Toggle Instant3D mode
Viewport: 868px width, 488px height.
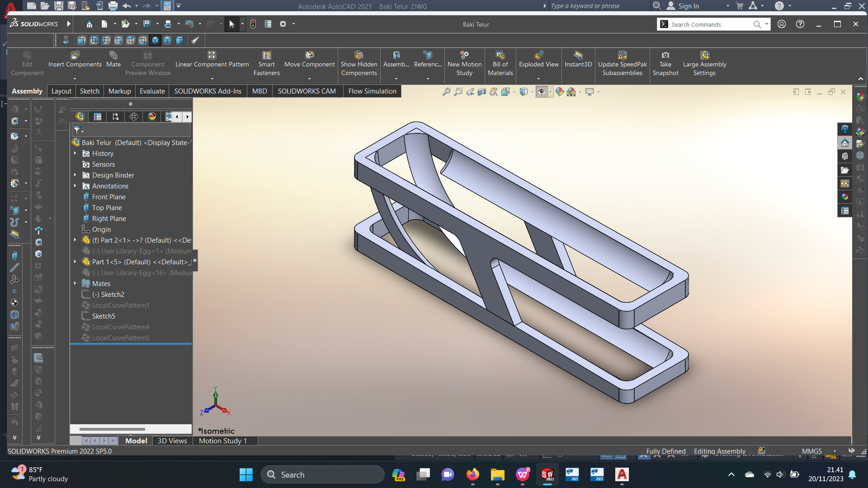pos(578,60)
